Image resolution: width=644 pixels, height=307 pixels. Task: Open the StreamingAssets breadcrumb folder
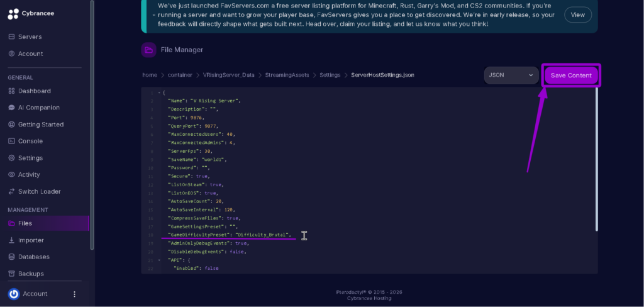pyautogui.click(x=287, y=75)
